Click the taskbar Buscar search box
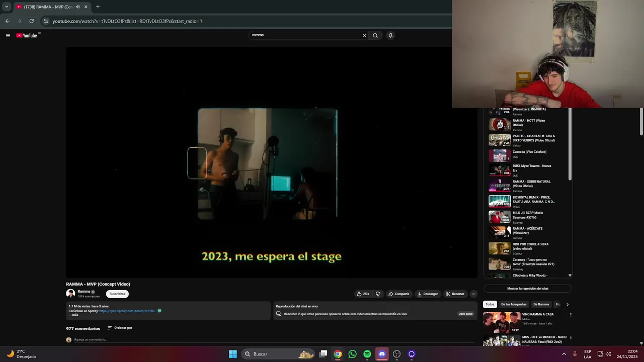This screenshot has height=362, width=644. click(278, 354)
